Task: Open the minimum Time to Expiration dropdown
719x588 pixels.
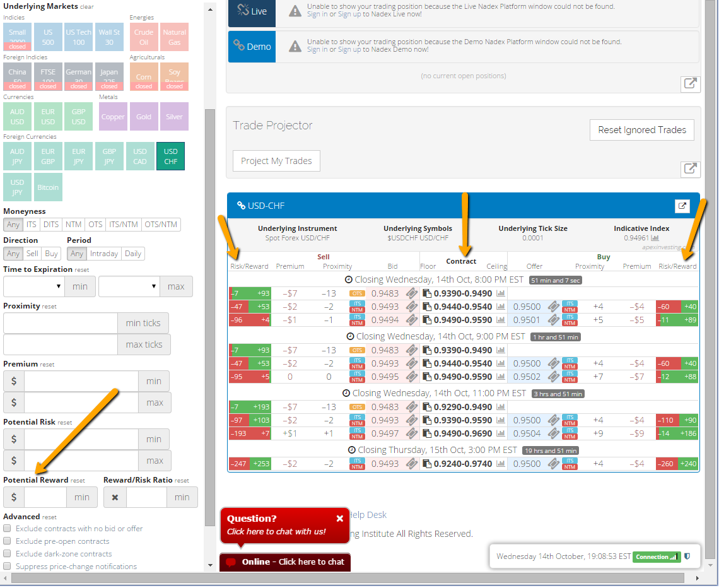Action: (x=35, y=286)
